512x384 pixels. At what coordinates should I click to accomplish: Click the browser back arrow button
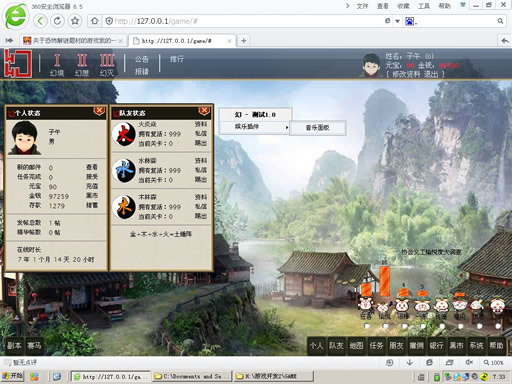[x=40, y=21]
